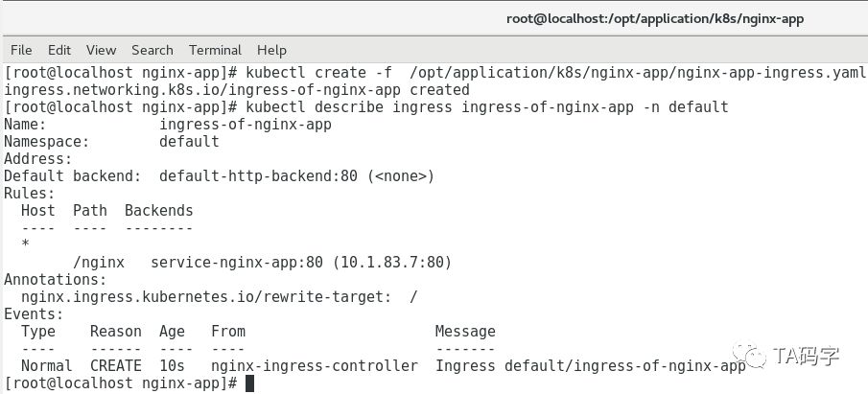Open the Help menu

[271, 50]
